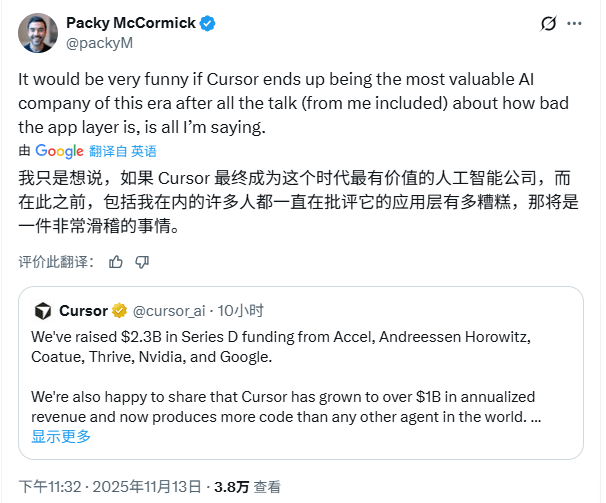606x503 pixels.
Task: Open the Cursor account name in quote
Action: [x=83, y=310]
